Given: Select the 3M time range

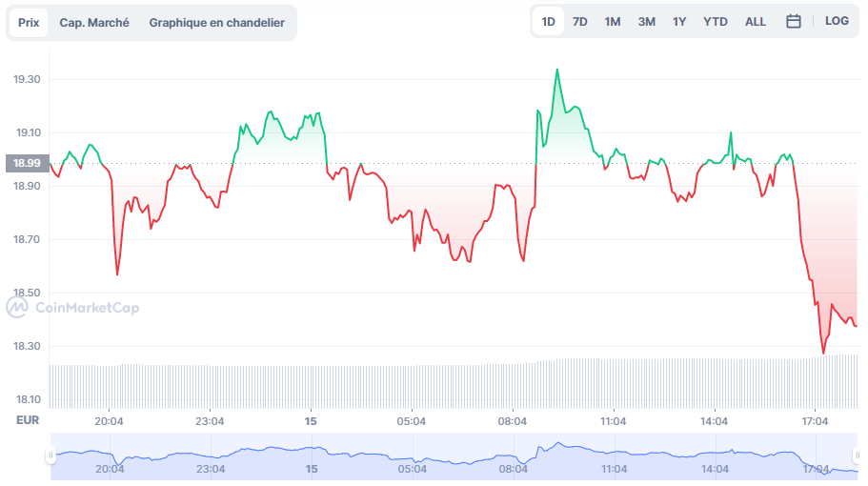Looking at the screenshot, I should 647,22.
